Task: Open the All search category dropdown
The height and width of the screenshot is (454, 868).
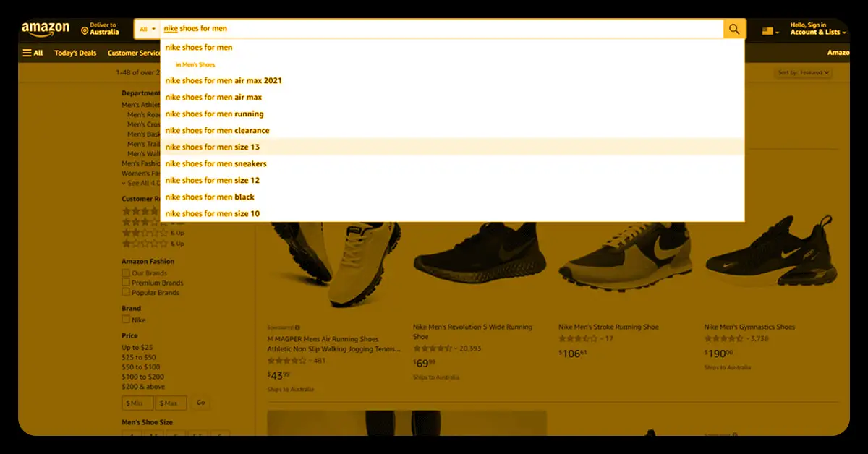Action: 148,29
